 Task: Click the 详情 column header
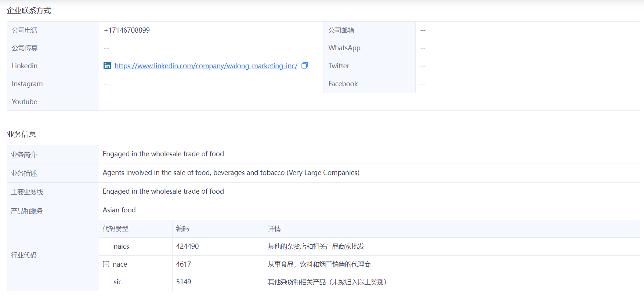tap(274, 229)
